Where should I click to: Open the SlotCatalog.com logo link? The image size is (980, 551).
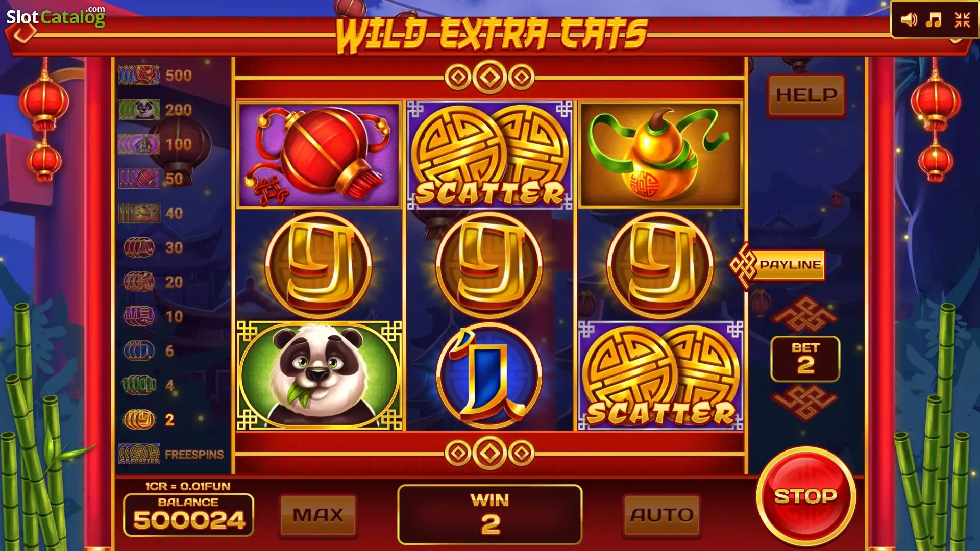56,17
